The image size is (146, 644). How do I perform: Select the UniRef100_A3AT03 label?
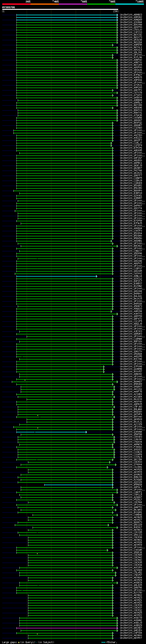tap(131, 314)
